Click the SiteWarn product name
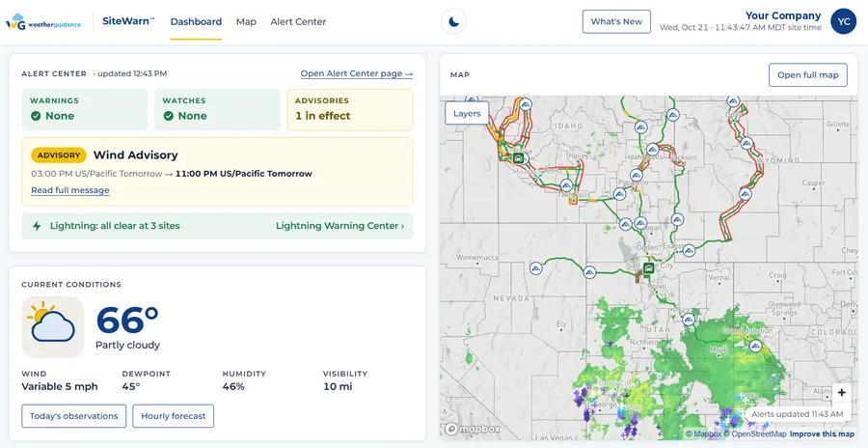The height and width of the screenshot is (448, 868). click(x=128, y=21)
